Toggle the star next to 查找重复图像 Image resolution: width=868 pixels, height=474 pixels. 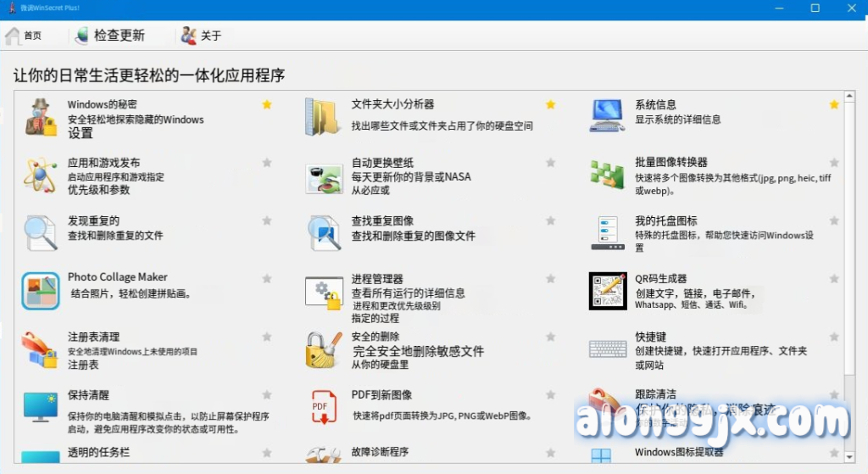(551, 220)
